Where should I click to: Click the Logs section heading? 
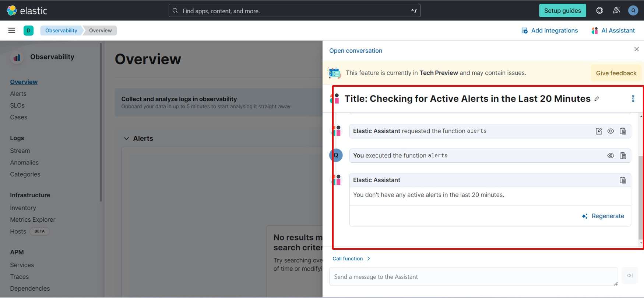click(x=17, y=138)
